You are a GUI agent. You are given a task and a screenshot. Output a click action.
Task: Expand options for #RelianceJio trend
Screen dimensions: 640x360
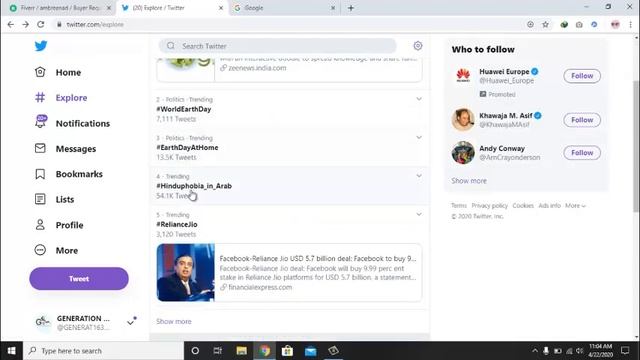(x=419, y=214)
